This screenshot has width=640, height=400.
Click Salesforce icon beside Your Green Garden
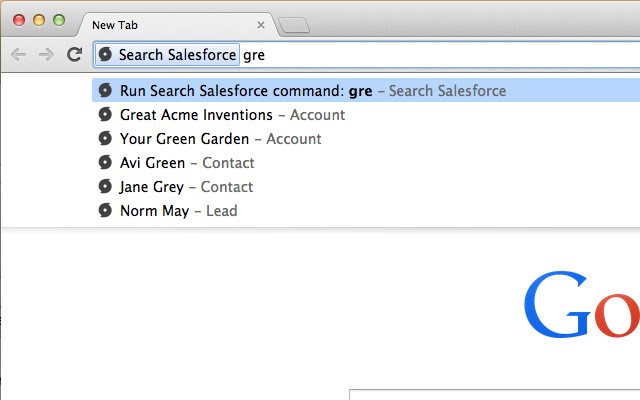[x=105, y=139]
